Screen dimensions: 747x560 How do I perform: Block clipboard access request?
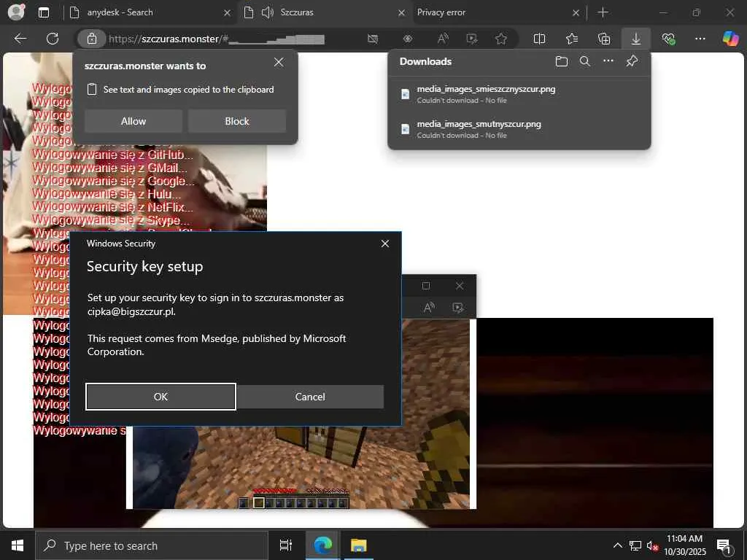(x=237, y=121)
